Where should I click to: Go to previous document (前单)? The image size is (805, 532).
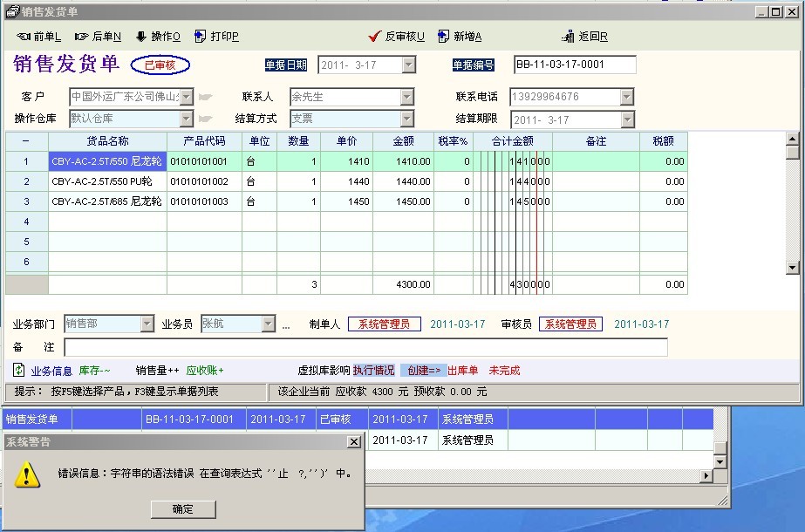[x=38, y=37]
